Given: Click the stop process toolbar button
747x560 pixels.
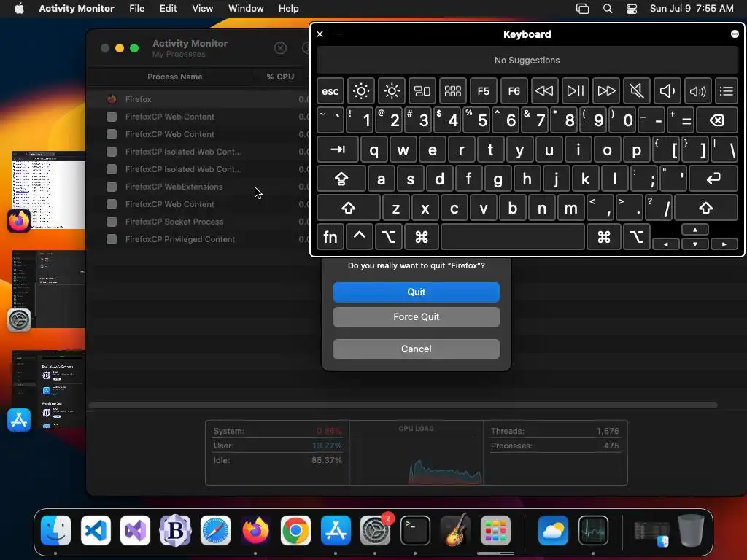Looking at the screenshot, I should click(x=281, y=48).
